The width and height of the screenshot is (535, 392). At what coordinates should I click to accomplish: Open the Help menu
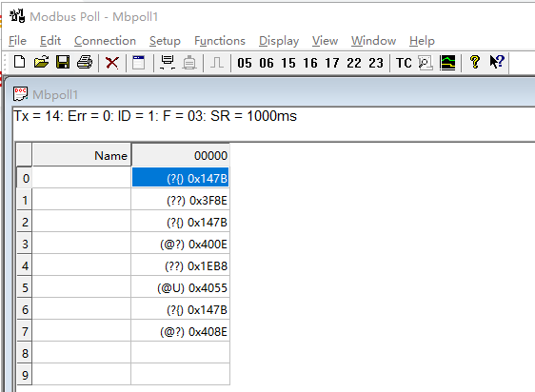pos(422,41)
